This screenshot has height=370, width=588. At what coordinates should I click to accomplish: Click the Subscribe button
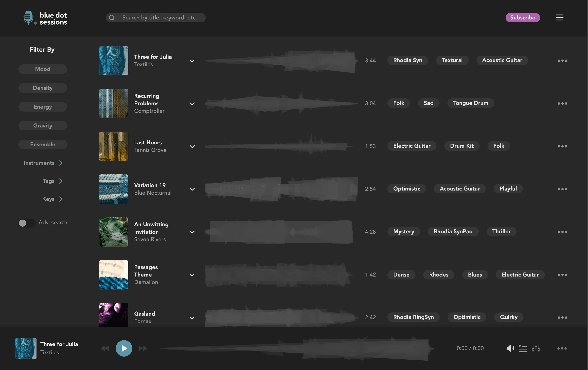pyautogui.click(x=523, y=18)
